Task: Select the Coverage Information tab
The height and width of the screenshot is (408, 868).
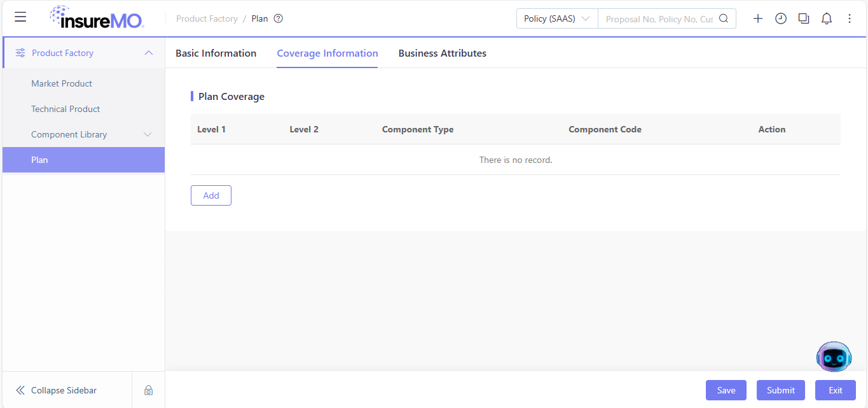Action: pyautogui.click(x=327, y=53)
